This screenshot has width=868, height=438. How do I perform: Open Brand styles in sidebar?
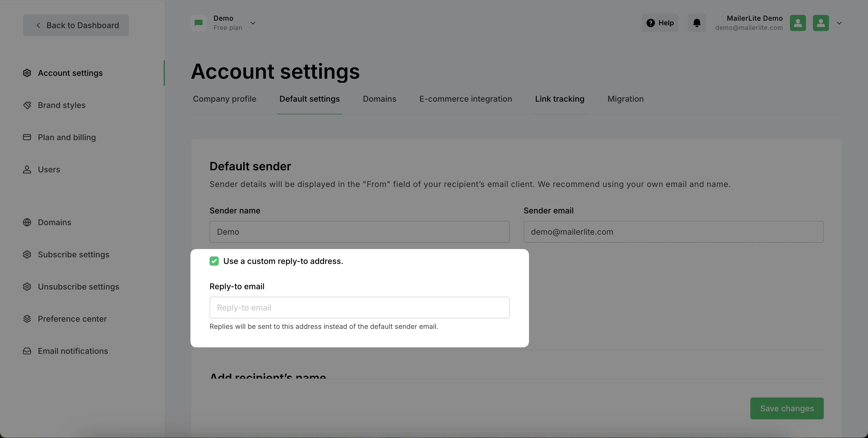coord(62,105)
